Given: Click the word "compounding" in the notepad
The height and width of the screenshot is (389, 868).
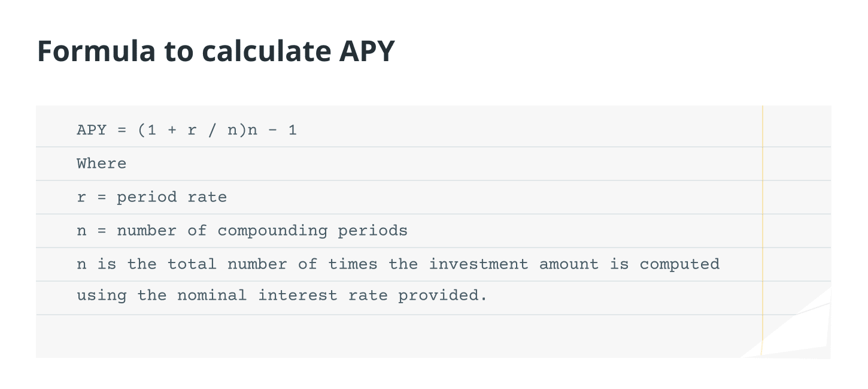Looking at the screenshot, I should (x=272, y=231).
